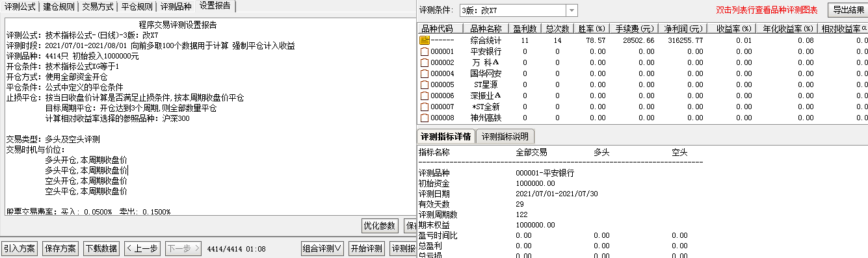Screen dimensions: 868x258
Task: Select the 评测品种 tab
Action: (176, 6)
